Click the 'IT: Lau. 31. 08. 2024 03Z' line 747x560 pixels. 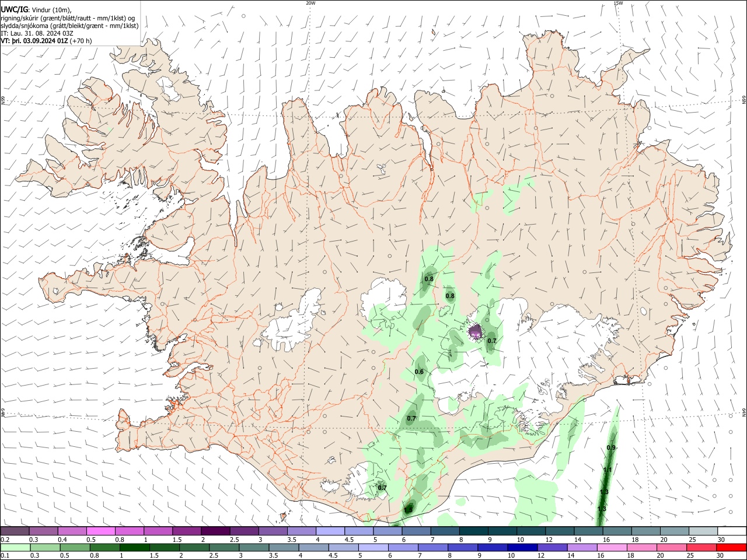point(37,33)
